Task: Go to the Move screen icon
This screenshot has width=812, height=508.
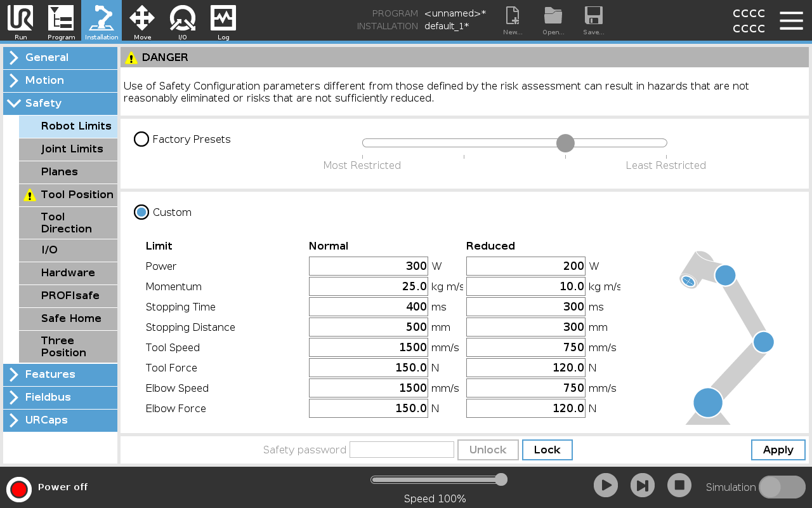Action: [x=142, y=19]
